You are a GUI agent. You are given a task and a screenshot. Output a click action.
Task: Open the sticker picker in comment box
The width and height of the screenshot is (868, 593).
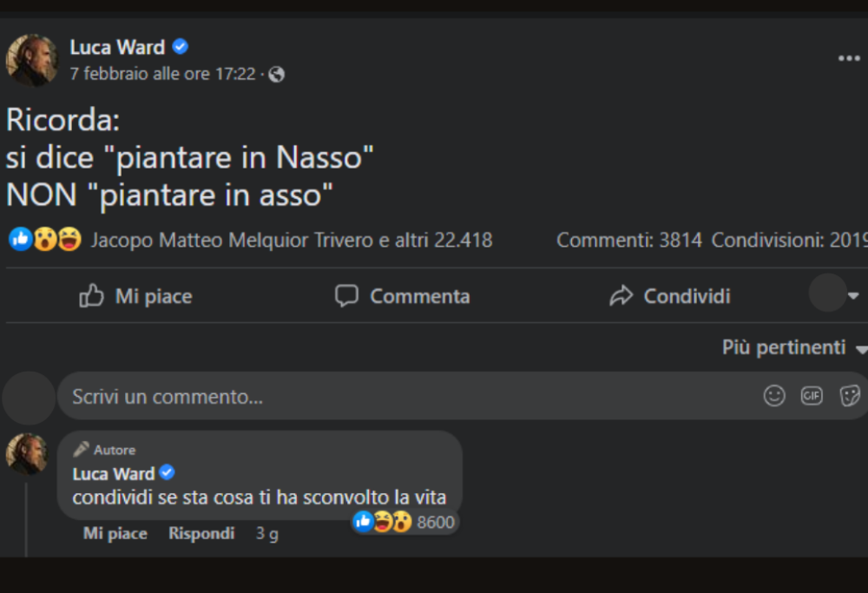coord(850,397)
